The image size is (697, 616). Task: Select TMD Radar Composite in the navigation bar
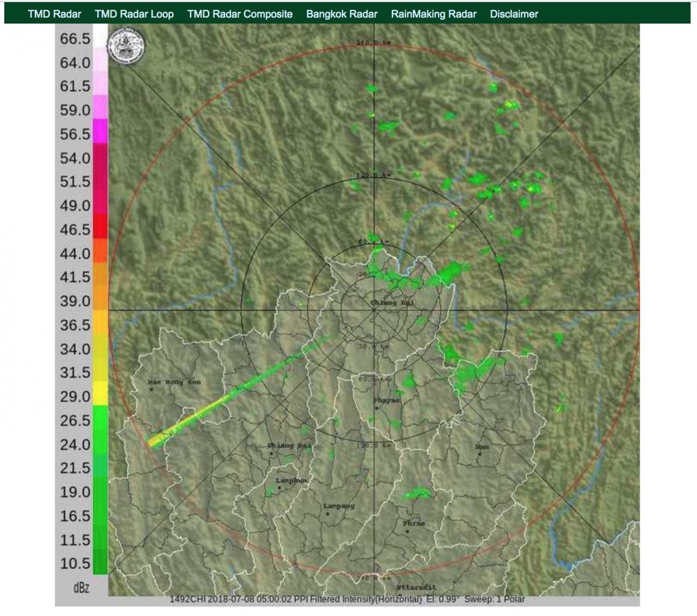240,14
